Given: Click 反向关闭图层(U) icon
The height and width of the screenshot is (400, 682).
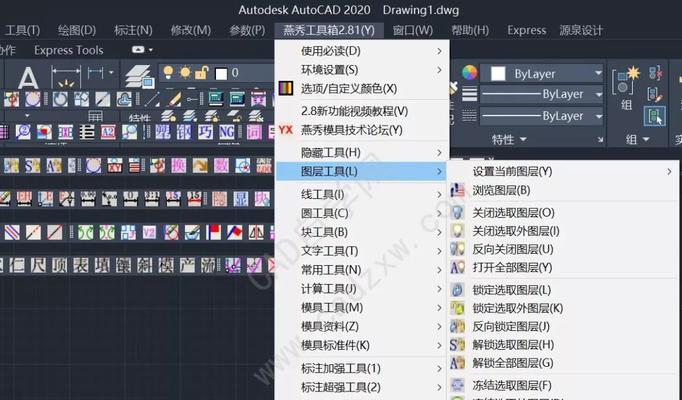Looking at the screenshot, I should [x=457, y=249].
